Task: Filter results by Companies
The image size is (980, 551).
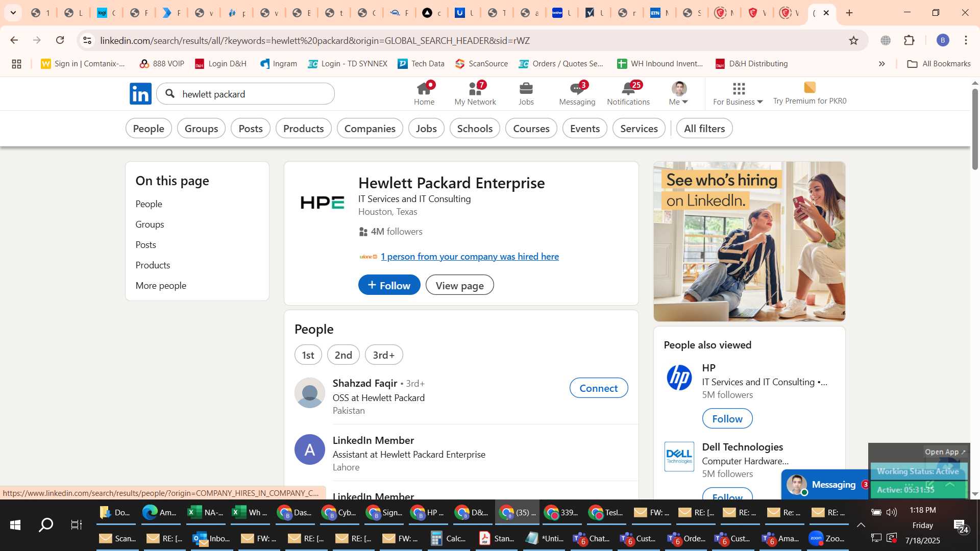Action: pos(370,129)
